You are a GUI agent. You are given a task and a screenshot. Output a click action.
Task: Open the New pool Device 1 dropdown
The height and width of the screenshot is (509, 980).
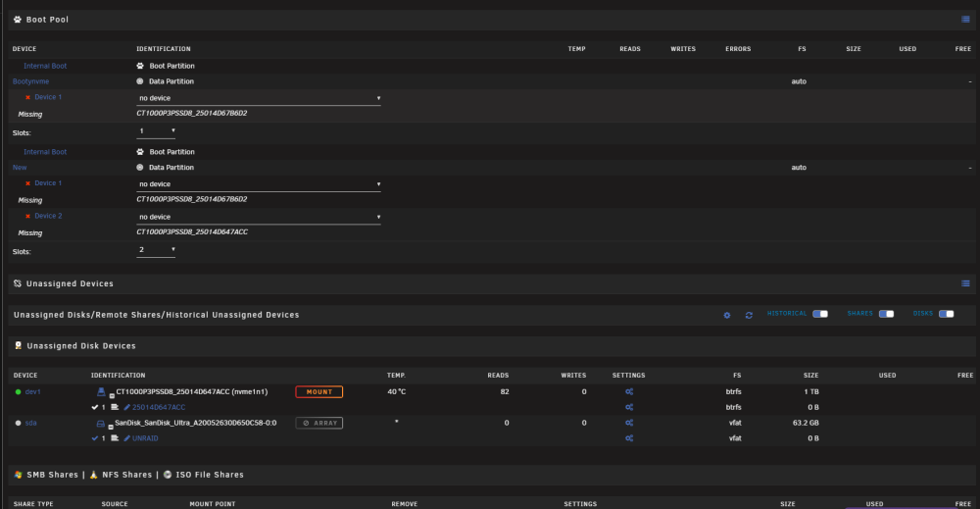tap(259, 184)
